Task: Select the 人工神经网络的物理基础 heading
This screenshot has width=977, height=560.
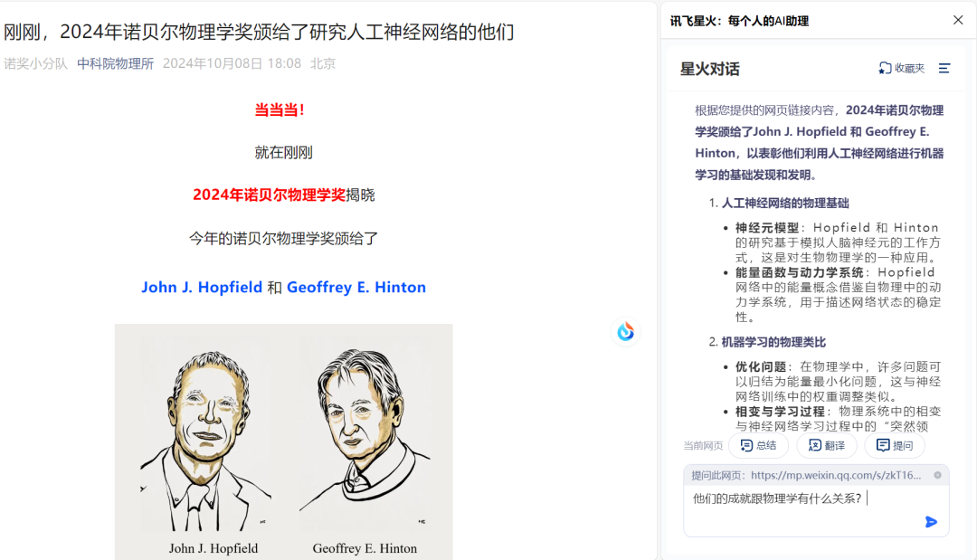Action: pos(785,203)
